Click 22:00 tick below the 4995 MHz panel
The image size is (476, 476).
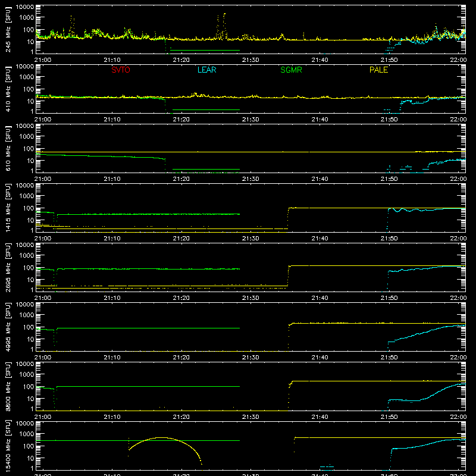[x=458, y=358]
